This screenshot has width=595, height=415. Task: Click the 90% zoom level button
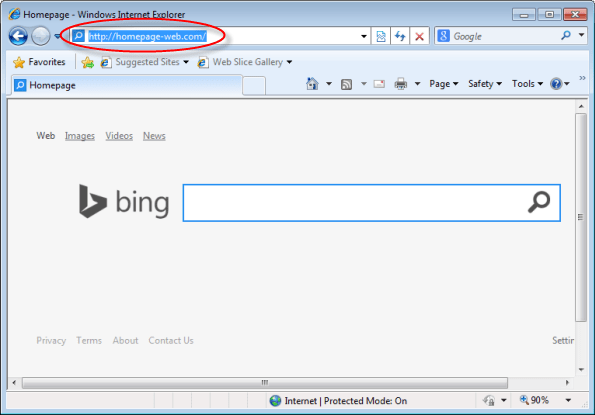pos(535,400)
